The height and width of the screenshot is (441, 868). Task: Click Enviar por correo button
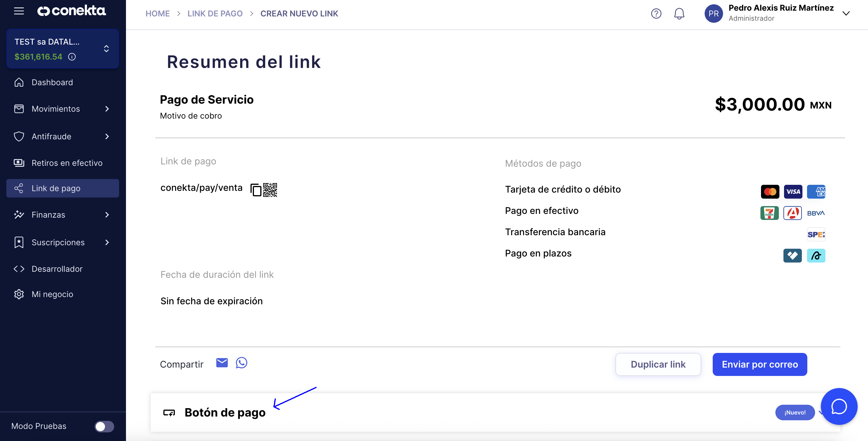click(760, 364)
